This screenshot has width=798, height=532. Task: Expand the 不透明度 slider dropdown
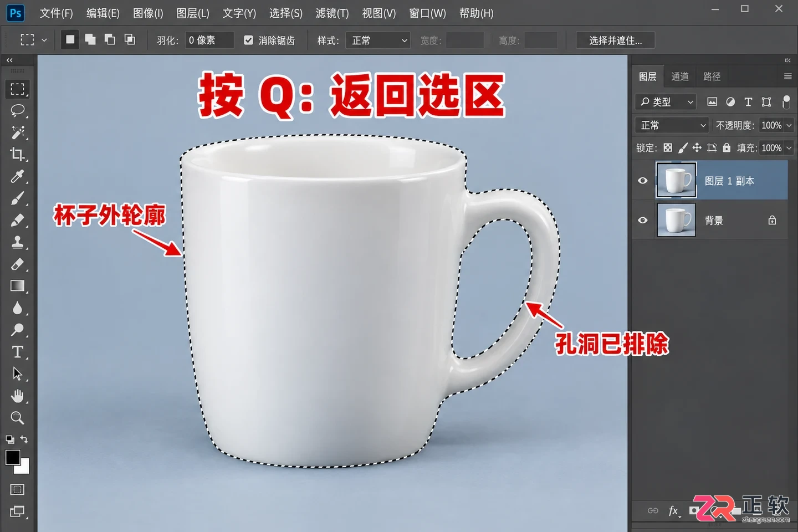pos(789,125)
